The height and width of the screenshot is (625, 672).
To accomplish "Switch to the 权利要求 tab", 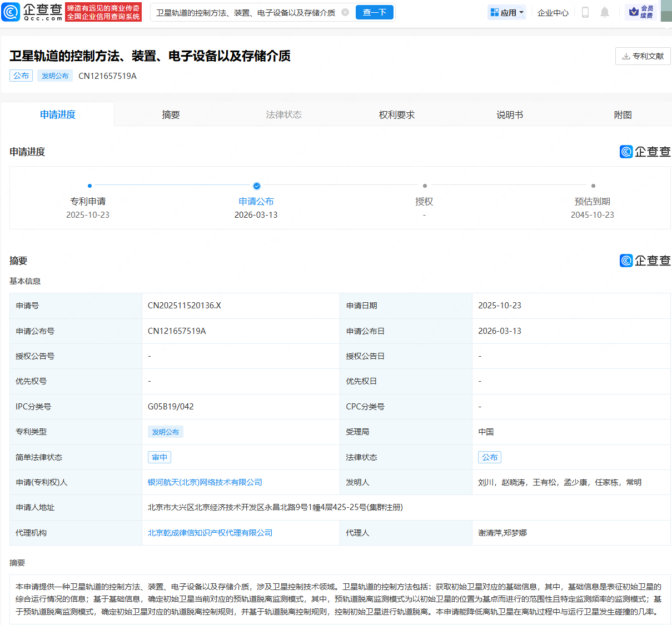I will pyautogui.click(x=396, y=114).
